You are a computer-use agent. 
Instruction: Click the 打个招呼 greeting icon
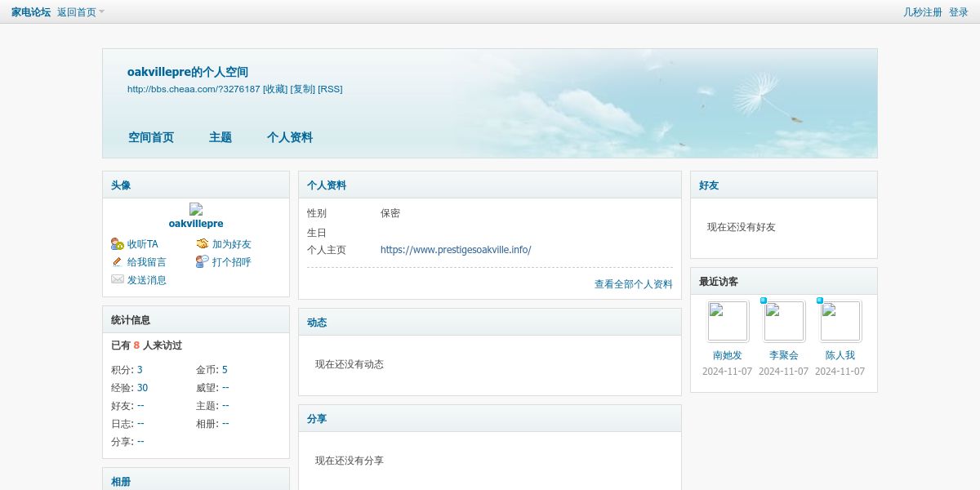click(203, 262)
